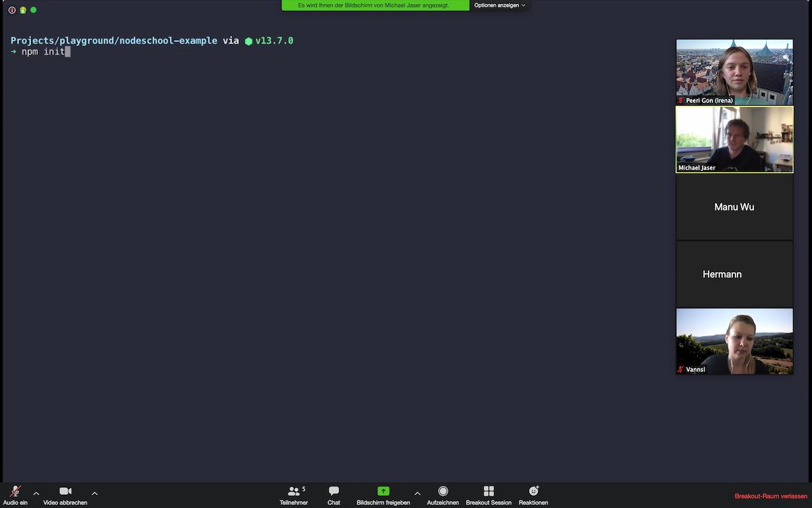Click the green screen sharing notification banner

(x=376, y=5)
